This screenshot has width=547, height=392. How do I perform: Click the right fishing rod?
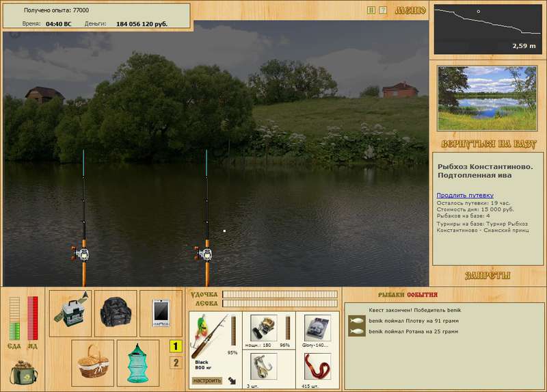[x=207, y=218]
